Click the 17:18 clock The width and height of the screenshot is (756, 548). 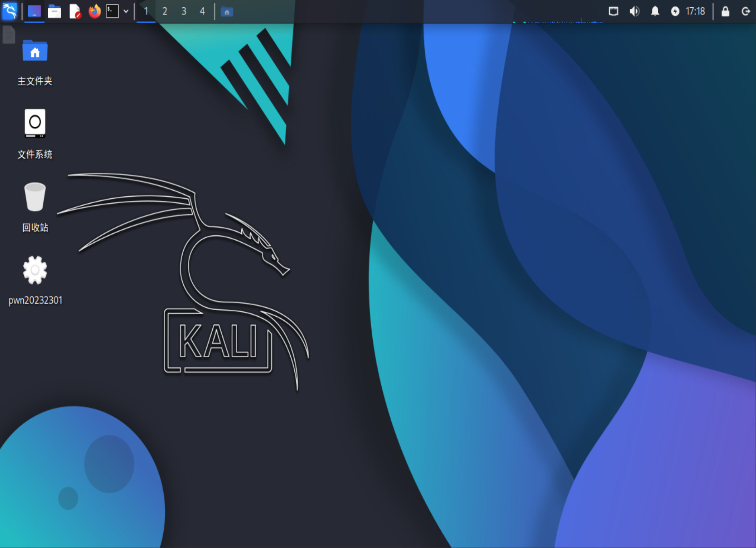tap(695, 11)
